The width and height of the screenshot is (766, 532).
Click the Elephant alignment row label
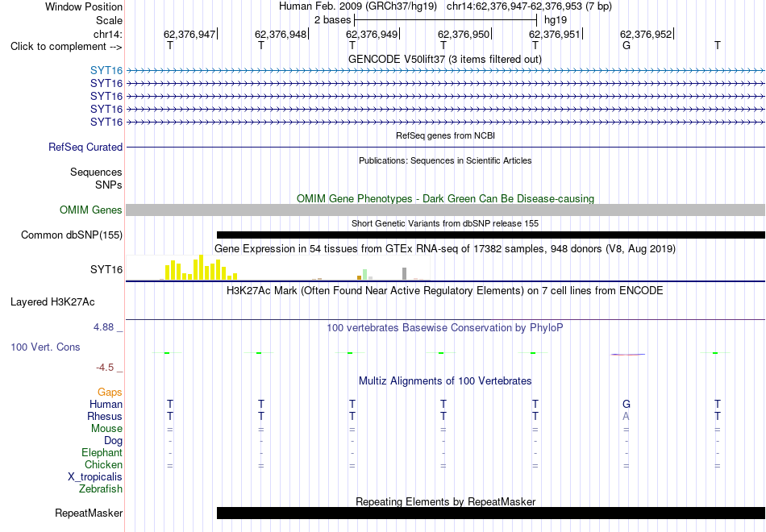point(102,453)
